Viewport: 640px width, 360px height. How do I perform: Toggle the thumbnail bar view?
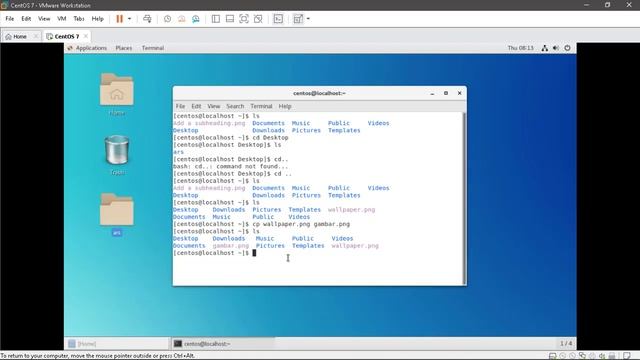coord(230,19)
